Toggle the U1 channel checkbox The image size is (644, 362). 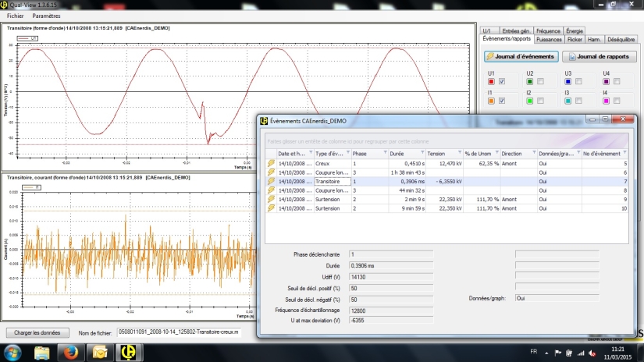click(502, 81)
